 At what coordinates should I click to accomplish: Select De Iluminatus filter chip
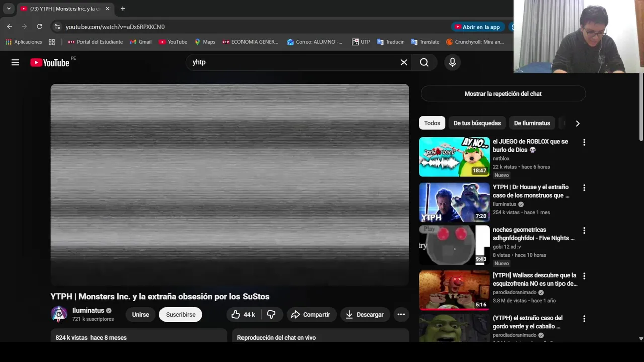(x=532, y=123)
